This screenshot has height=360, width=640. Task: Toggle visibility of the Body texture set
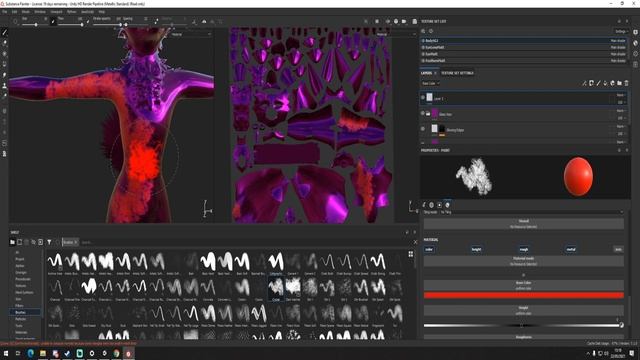(423, 41)
